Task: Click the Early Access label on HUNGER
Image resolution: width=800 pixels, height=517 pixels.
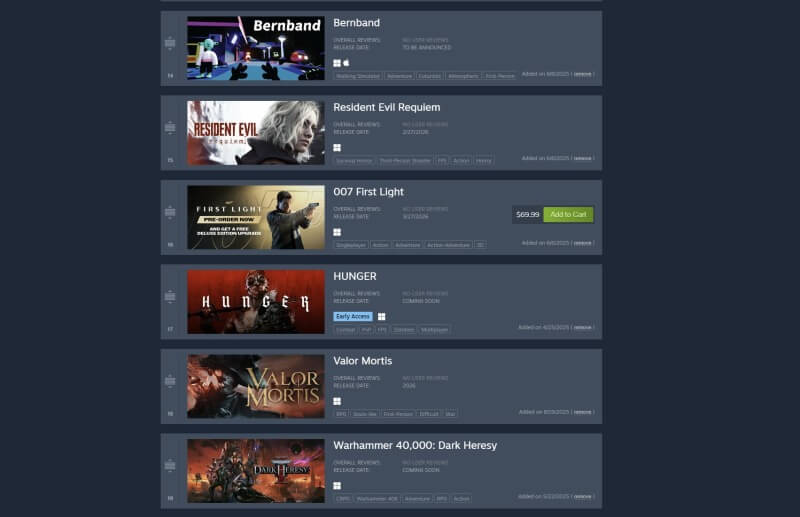Action: coord(353,316)
